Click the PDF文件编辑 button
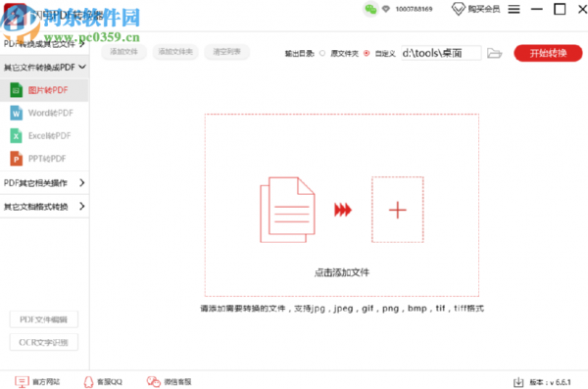The image size is (588, 389). click(x=43, y=319)
